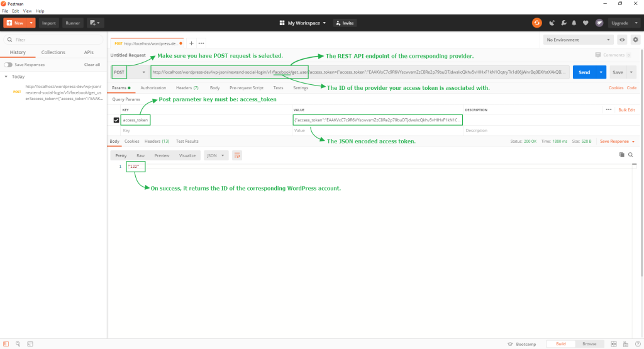Collapse the Today history group
The width and height of the screenshot is (644, 349).
coord(6,77)
